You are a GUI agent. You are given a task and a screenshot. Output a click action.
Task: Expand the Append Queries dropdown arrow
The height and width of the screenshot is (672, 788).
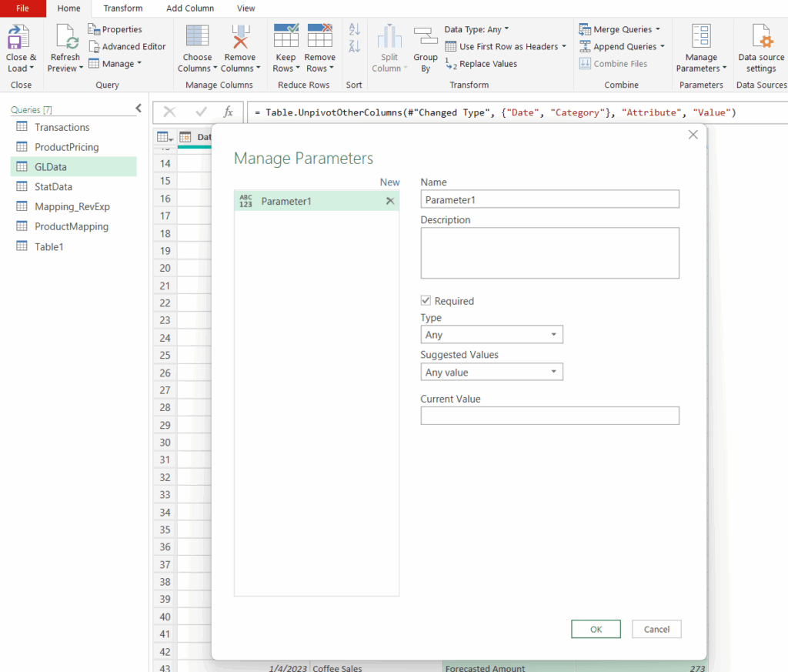[663, 46]
